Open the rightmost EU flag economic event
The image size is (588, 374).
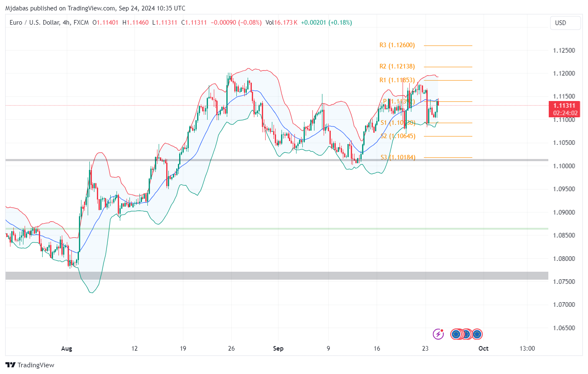pyautogui.click(x=477, y=334)
